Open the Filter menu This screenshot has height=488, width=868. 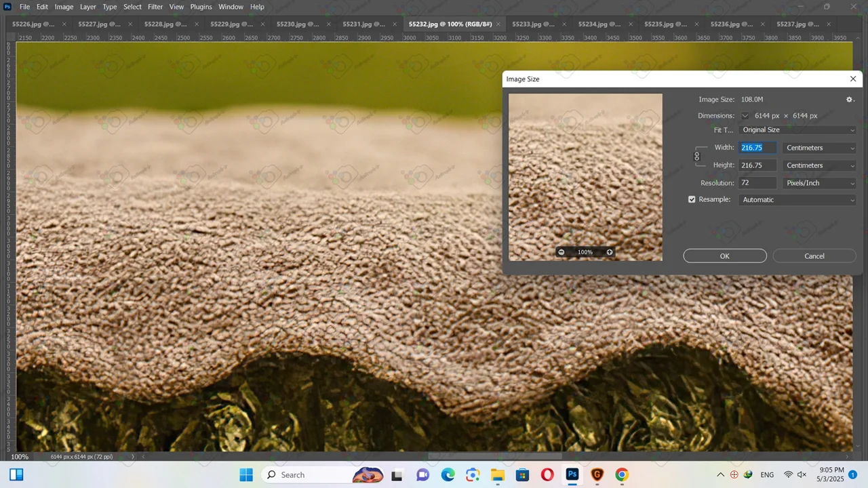155,7
